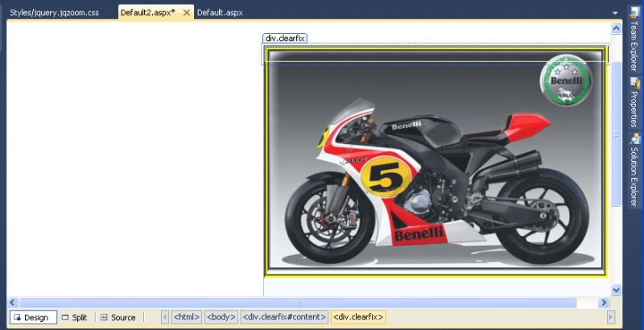Viewport: 644px width, 330px height.
Task: Switch to Source view
Action: [x=118, y=317]
